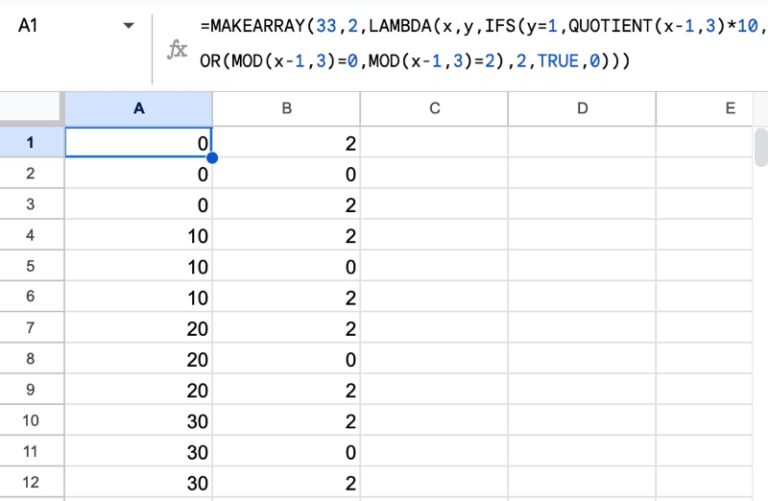This screenshot has height=501, width=768.
Task: Select column B header
Action: [287, 108]
